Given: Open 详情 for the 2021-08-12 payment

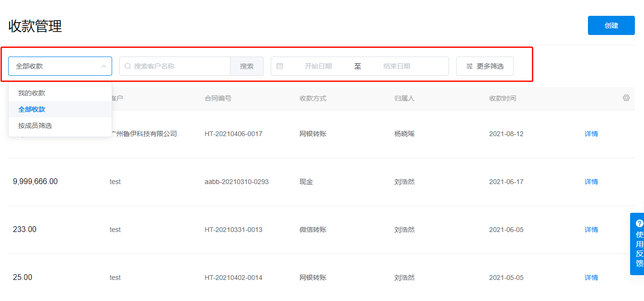Looking at the screenshot, I should [x=591, y=134].
